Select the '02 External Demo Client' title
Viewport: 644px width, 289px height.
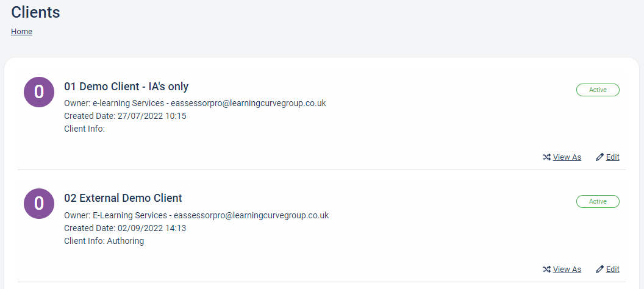click(x=123, y=198)
